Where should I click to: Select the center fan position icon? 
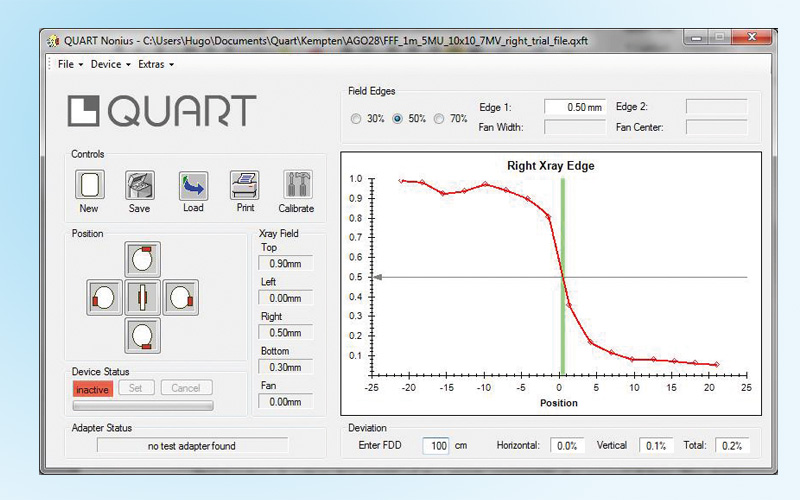tap(142, 297)
